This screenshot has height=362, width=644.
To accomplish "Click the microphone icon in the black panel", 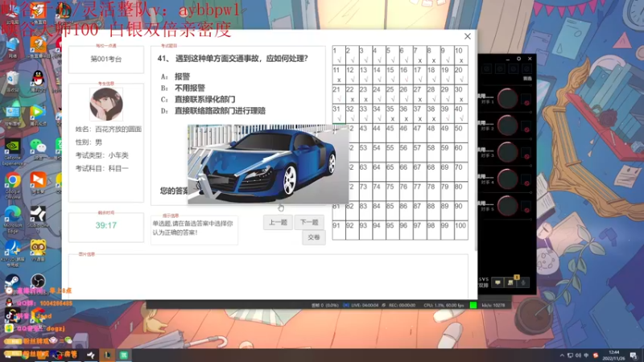I will coord(523,282).
